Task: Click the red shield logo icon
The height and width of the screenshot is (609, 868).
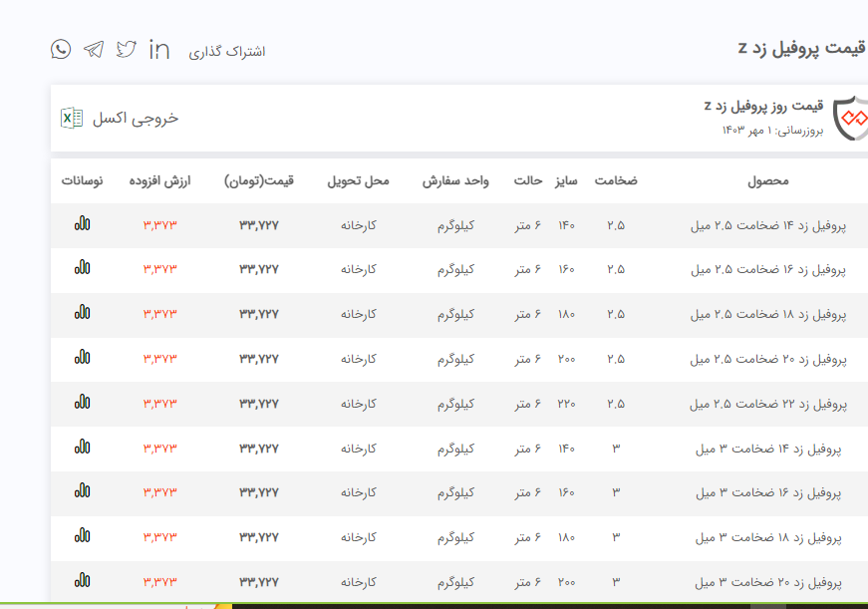Action: click(850, 119)
